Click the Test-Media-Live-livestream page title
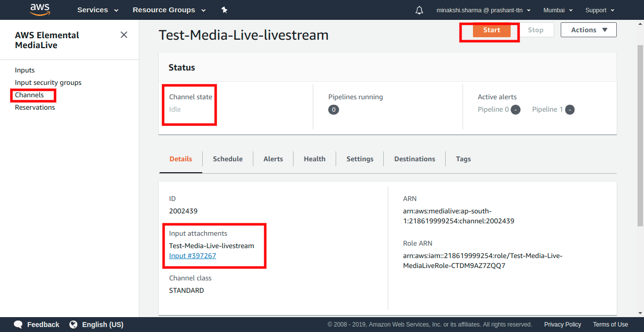This screenshot has height=332, width=644. click(243, 35)
